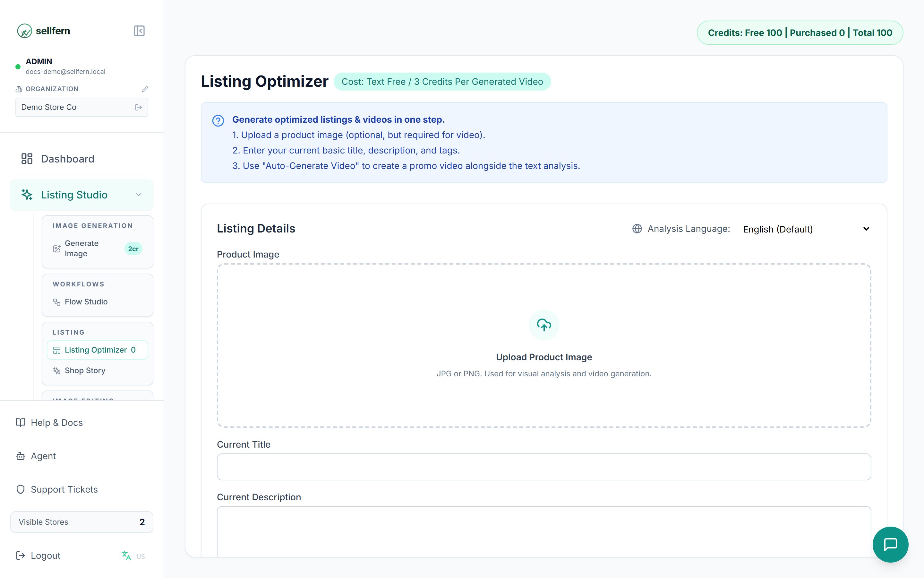
Task: Click the Demo Store Co organization selector
Action: (82, 107)
